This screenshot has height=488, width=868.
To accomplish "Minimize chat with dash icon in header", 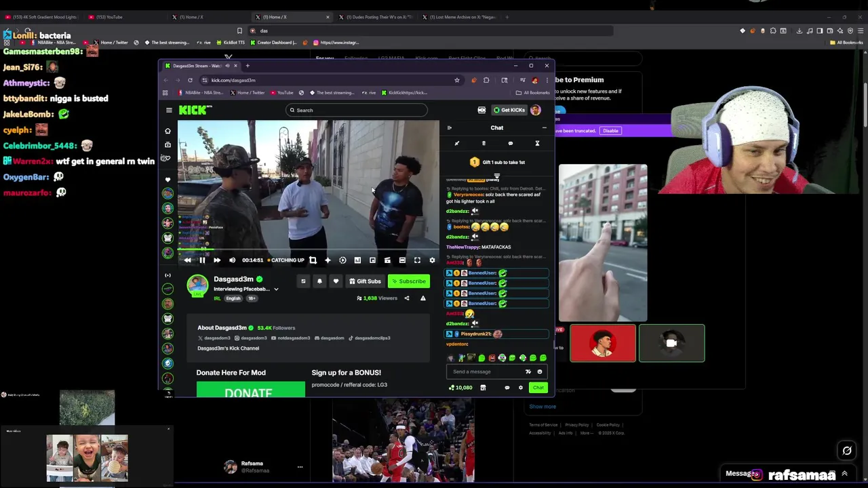I will click(x=544, y=127).
